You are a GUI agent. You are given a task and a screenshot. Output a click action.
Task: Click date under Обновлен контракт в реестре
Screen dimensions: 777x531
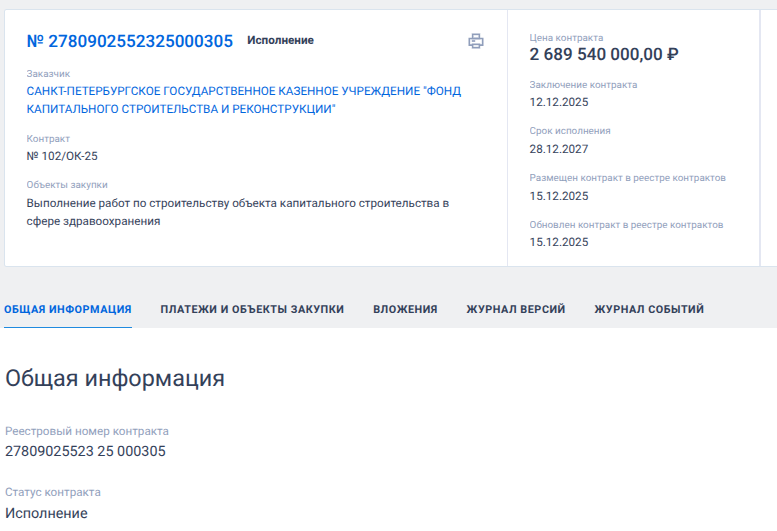[x=559, y=242]
